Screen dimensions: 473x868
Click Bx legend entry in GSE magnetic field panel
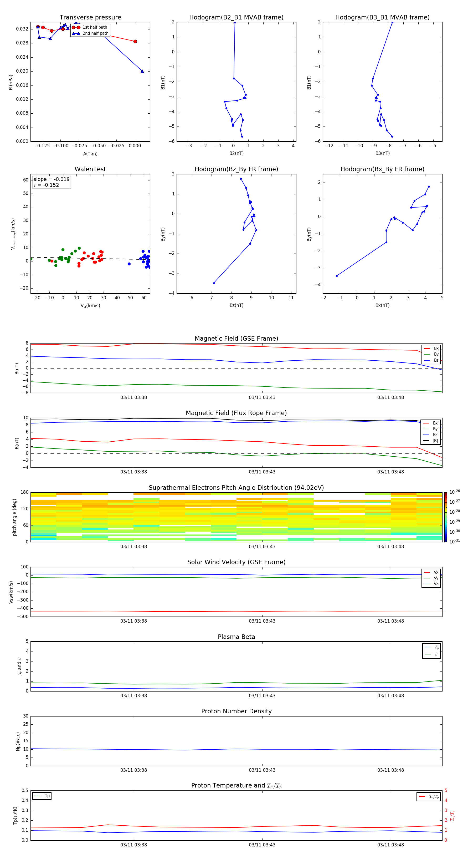pos(431,349)
